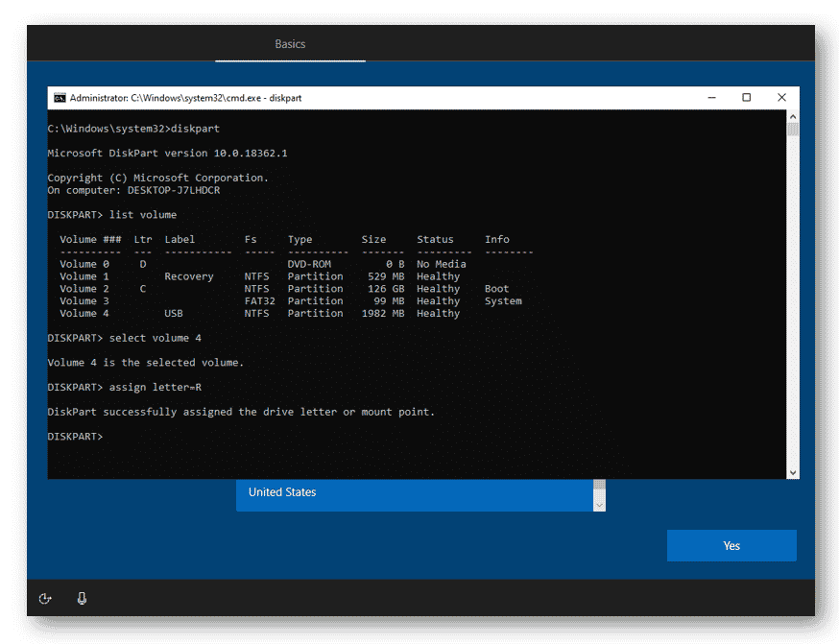Click the 'C:\Windows\system32>diskpart' line
Viewport: 839px width, 644px height.
(133, 129)
